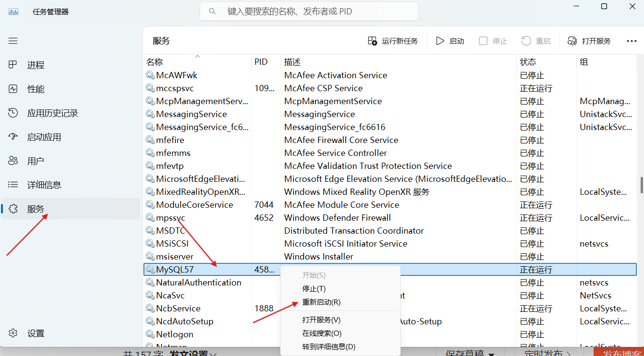The width and height of the screenshot is (644, 356).
Task: Choose 重新启动(R) from the context menu
Action: click(321, 302)
